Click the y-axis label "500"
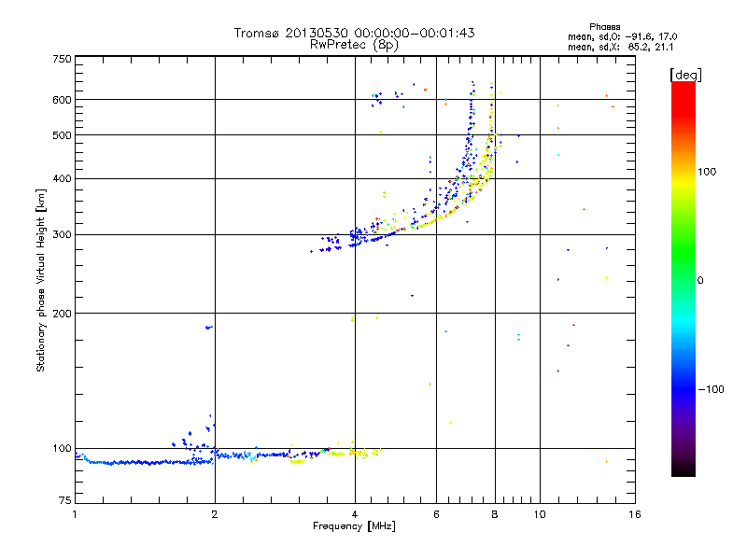The image size is (747, 560). point(62,134)
